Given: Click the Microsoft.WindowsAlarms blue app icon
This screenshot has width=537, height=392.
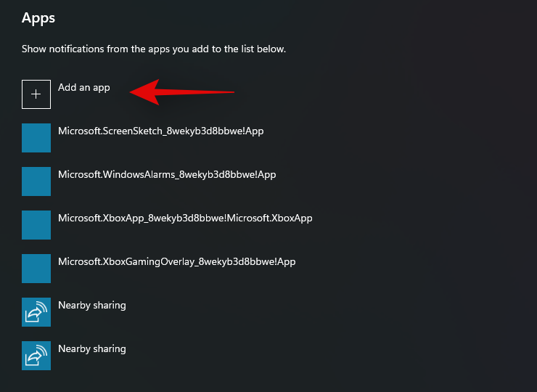Looking at the screenshot, I should [x=36, y=181].
